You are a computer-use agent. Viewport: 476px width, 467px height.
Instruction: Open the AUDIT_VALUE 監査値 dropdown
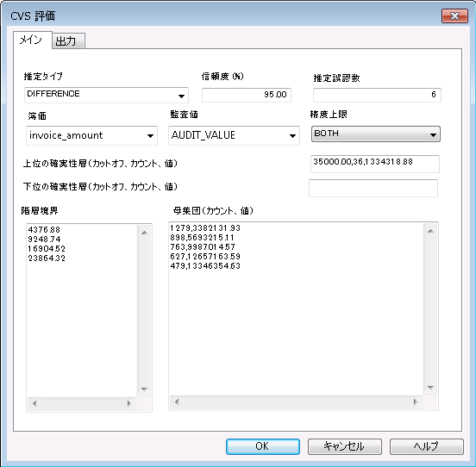pyautogui.click(x=234, y=135)
